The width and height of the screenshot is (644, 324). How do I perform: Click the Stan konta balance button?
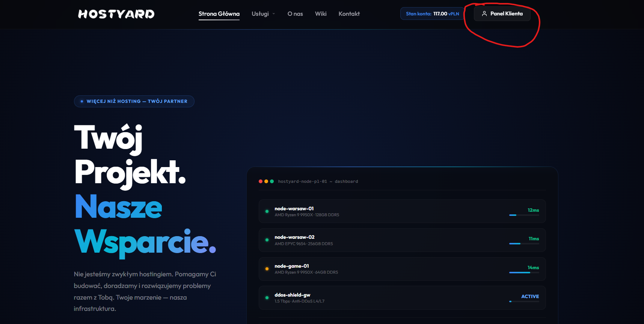433,14
